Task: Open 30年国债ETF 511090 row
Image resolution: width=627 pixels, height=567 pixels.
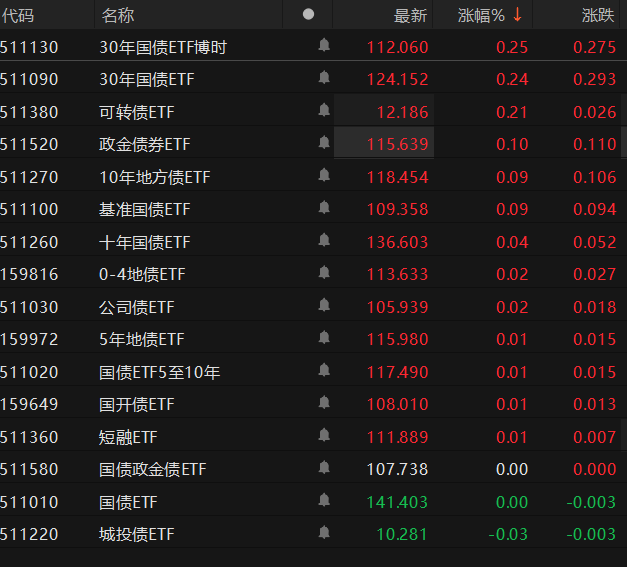Action: (x=314, y=79)
